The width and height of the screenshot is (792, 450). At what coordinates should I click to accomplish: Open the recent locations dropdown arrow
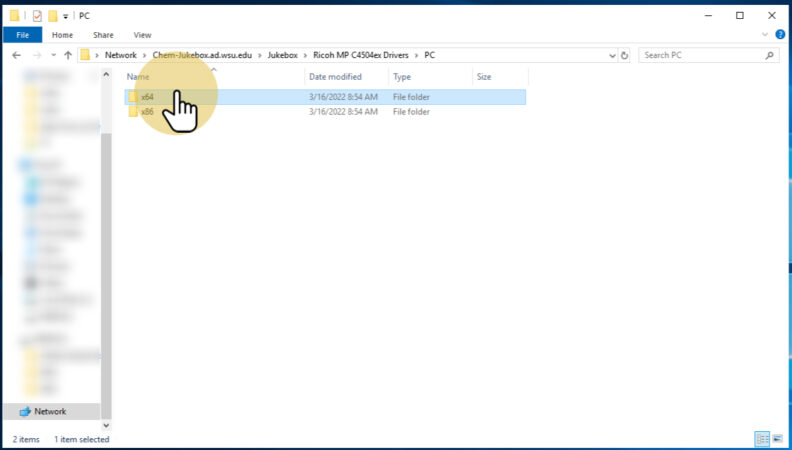tap(52, 55)
